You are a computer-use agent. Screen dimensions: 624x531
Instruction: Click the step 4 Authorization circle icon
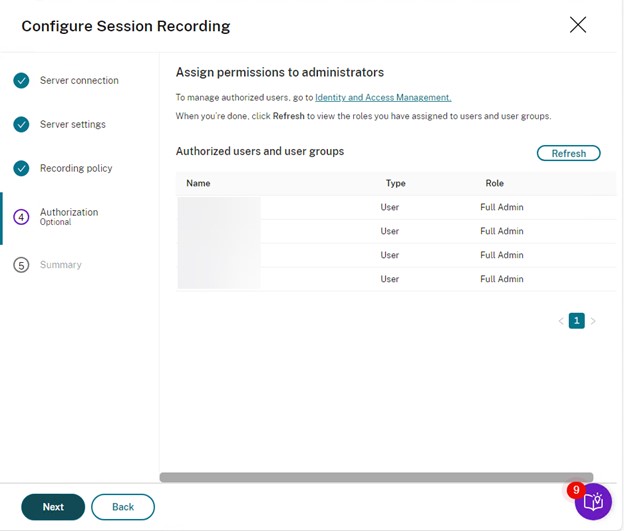pos(21,217)
